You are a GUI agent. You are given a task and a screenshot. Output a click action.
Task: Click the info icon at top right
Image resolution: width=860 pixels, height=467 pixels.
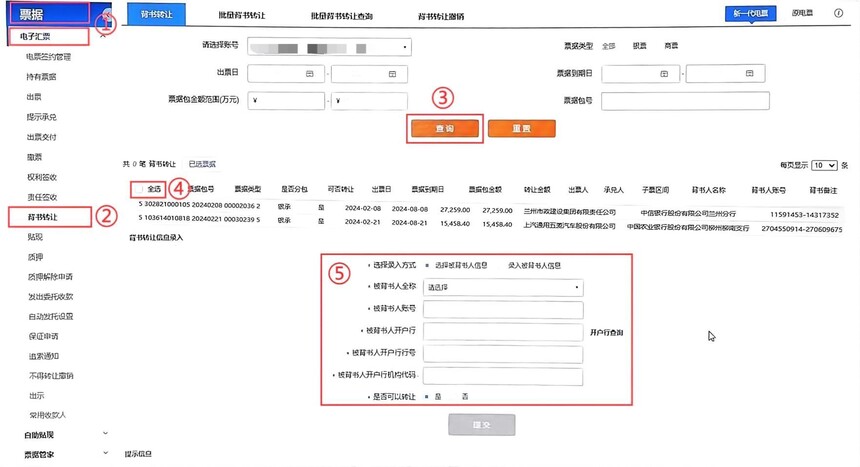(839, 13)
